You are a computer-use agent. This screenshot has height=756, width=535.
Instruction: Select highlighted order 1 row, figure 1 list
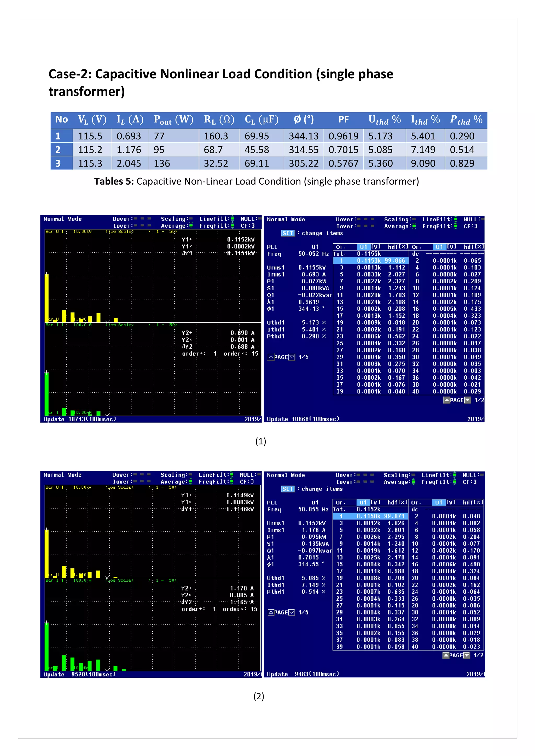tap(371, 261)
